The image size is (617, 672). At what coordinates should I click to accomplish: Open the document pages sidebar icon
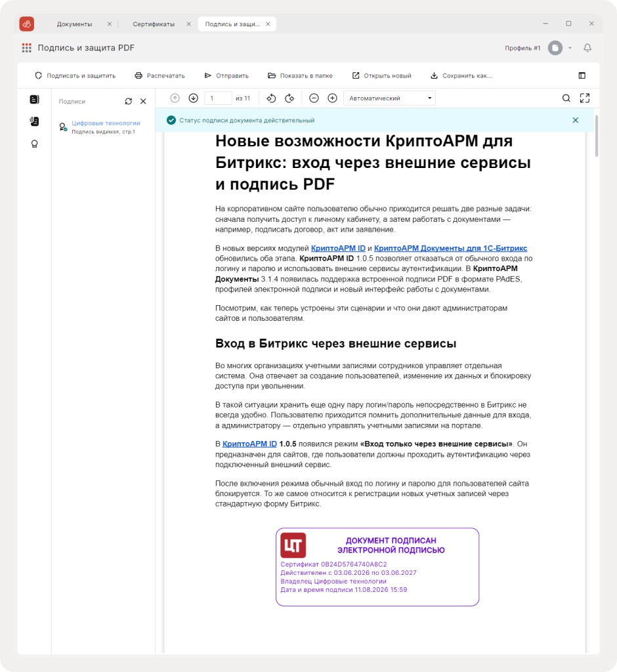(x=34, y=100)
